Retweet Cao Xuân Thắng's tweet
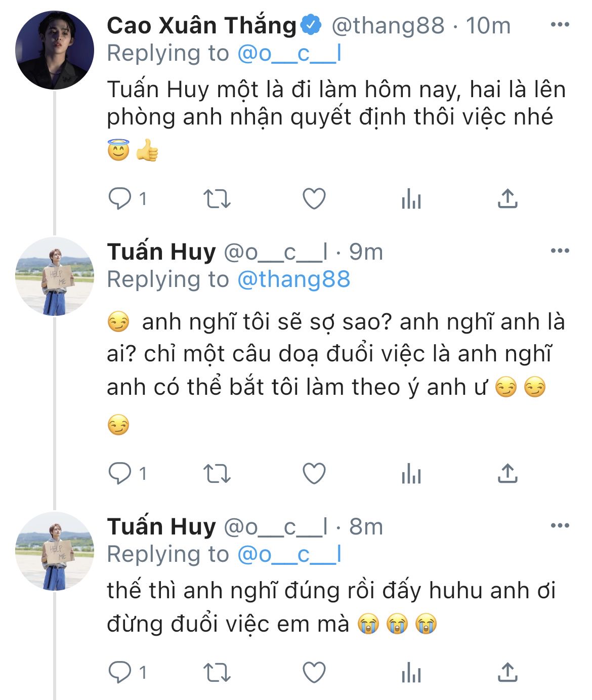The width and height of the screenshot is (592, 700). point(217,199)
